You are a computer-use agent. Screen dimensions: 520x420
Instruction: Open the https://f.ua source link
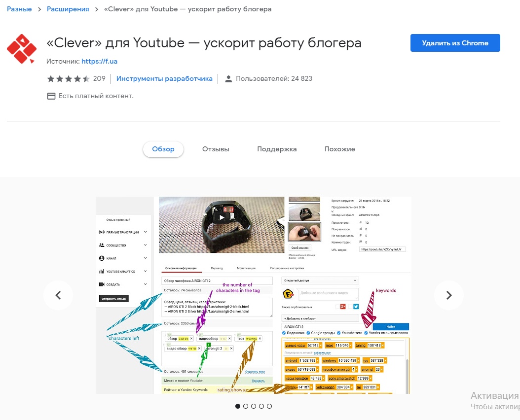click(x=99, y=61)
